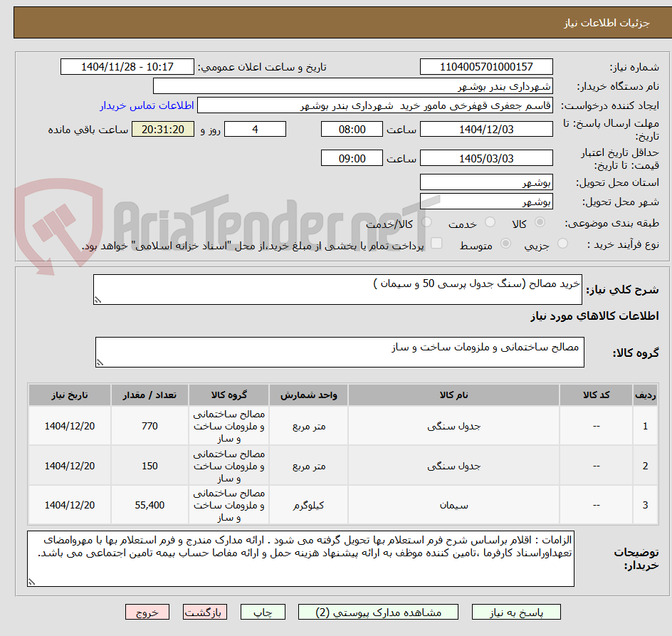Click the توضیحات خریدار notes textarea
The height and width of the screenshot is (636, 672).
(300, 559)
